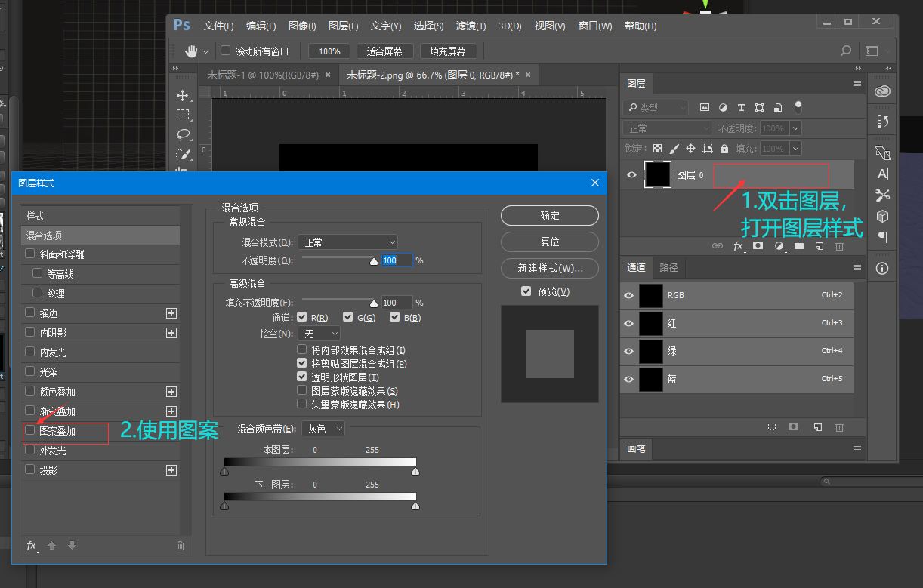Open 挖空 dropdown
The width and height of the screenshot is (923, 588).
click(319, 334)
